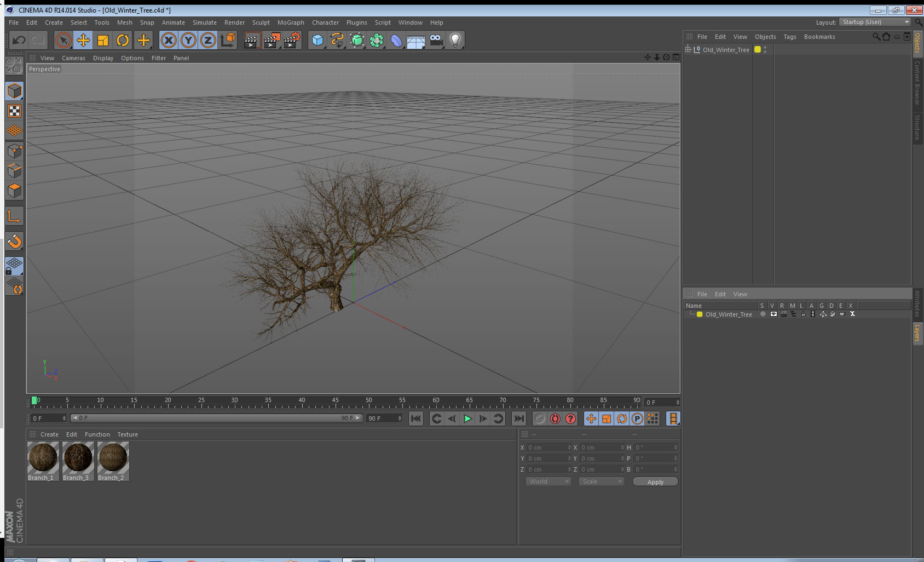Activate the Move tool in top toolbar

[x=83, y=40]
